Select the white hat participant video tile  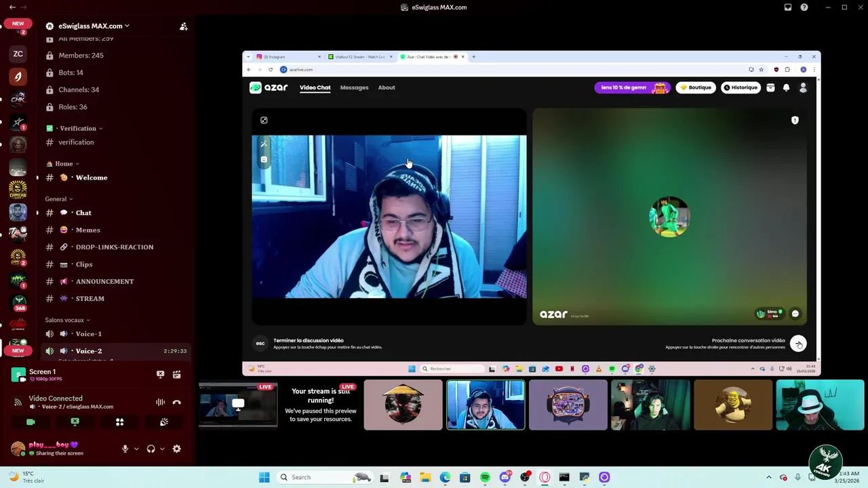820,405
